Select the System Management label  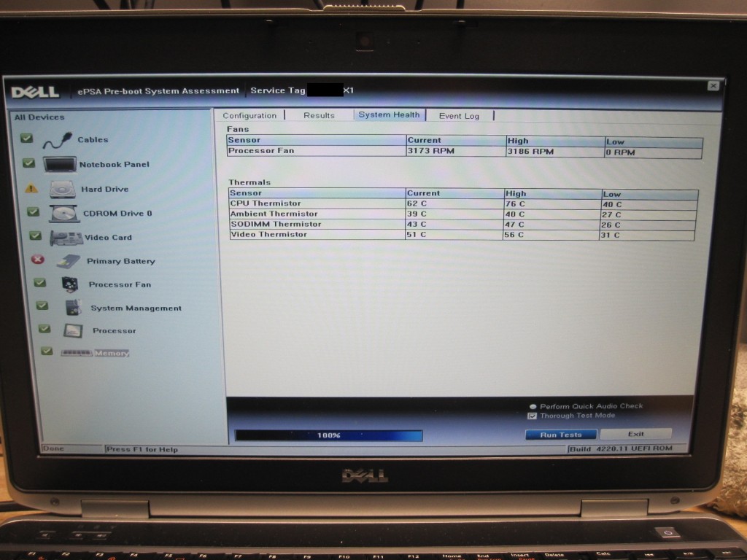[136, 308]
